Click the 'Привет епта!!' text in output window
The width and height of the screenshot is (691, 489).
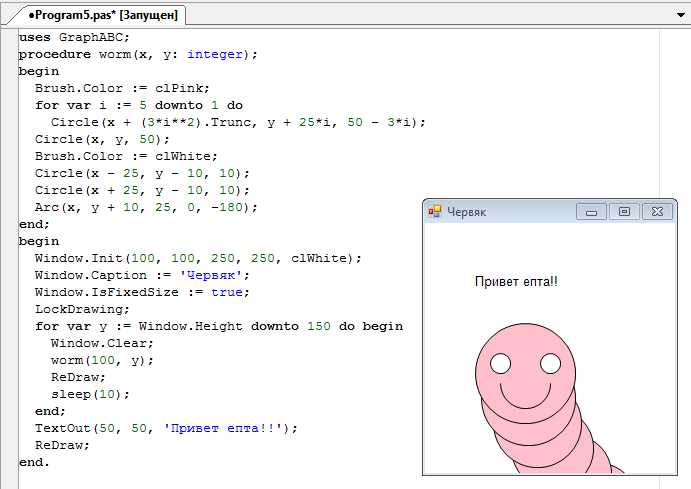coord(516,282)
